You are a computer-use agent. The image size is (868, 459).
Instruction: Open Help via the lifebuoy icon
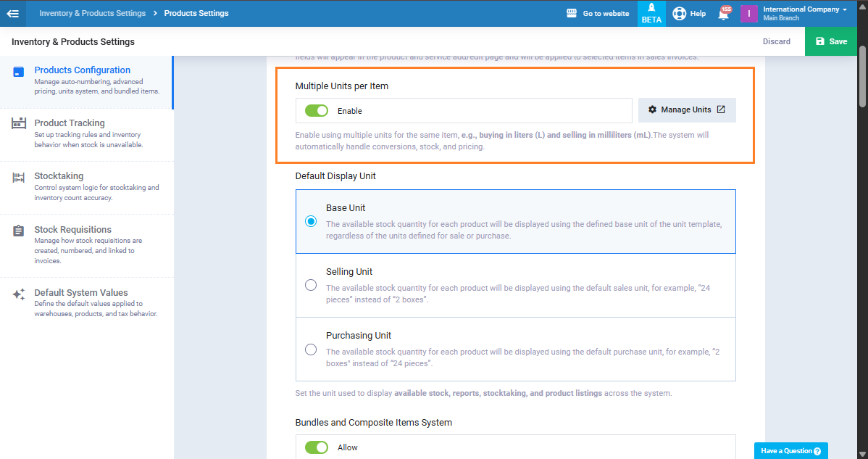click(679, 13)
